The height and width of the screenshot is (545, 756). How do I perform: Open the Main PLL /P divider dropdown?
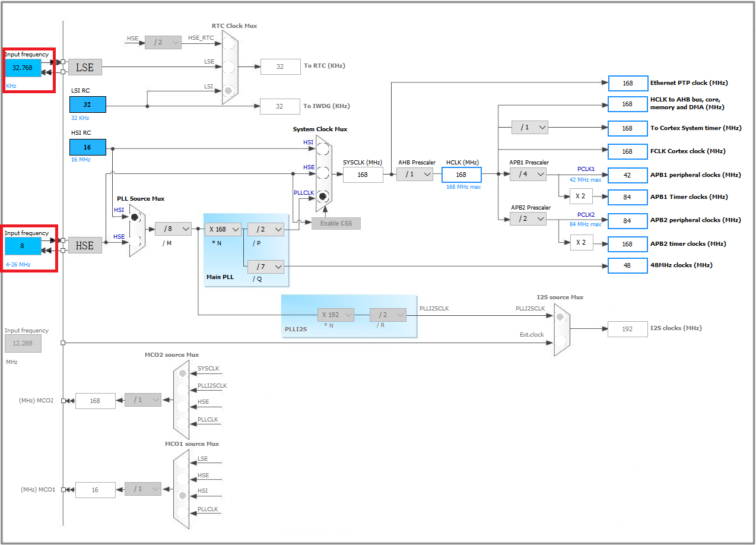(266, 229)
